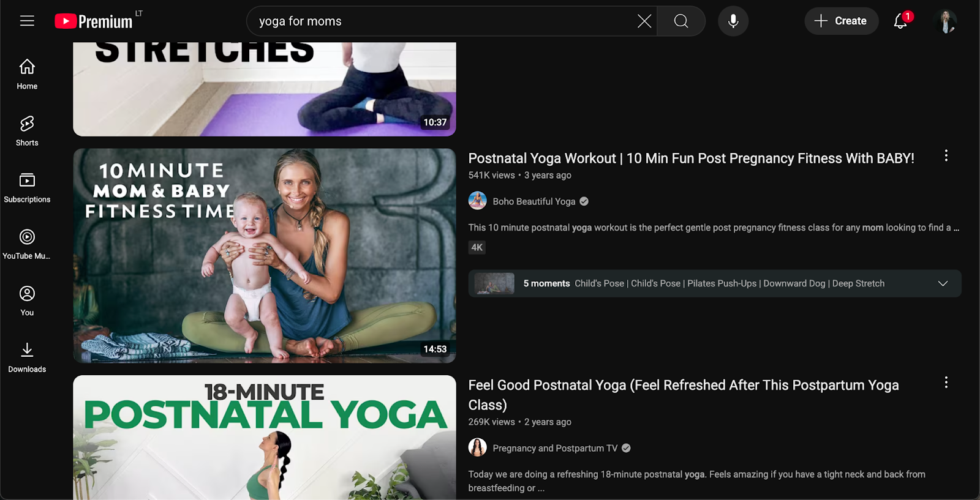Screen dimensions: 980x500
Task: Open Shorts from the sidebar
Action: coord(27,131)
